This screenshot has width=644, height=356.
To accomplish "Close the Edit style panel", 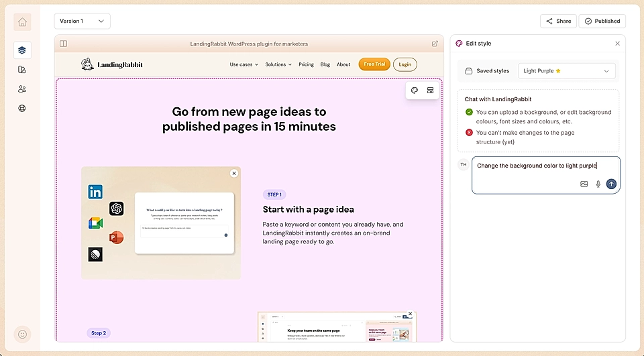I will point(617,44).
